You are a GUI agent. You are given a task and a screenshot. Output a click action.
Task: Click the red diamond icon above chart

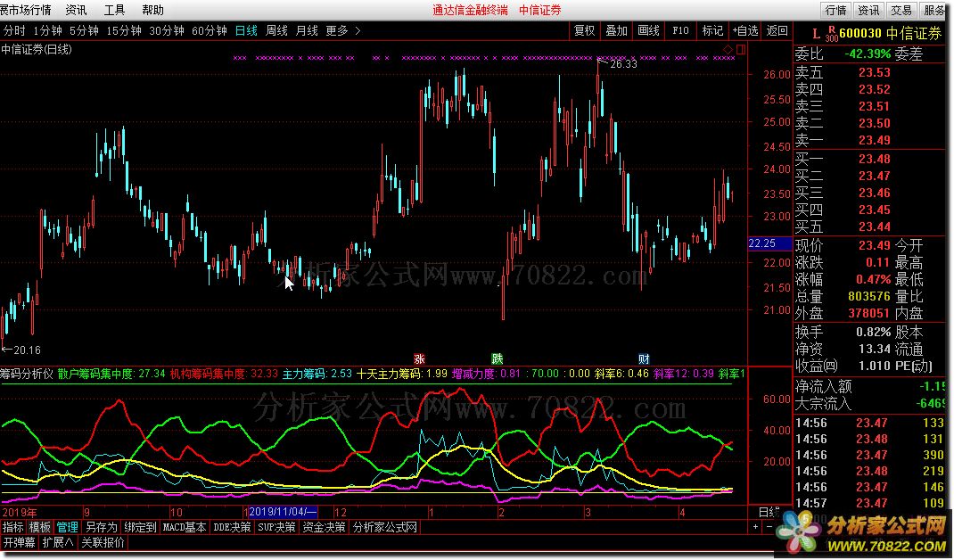(x=728, y=49)
